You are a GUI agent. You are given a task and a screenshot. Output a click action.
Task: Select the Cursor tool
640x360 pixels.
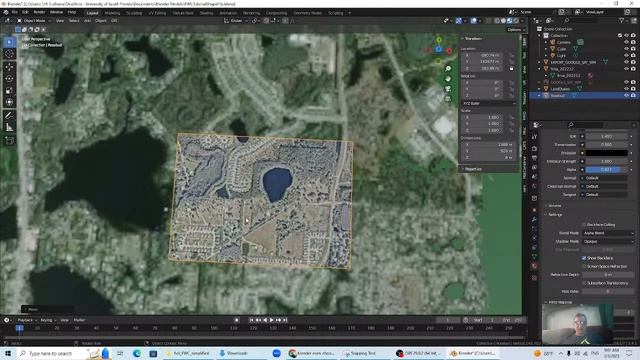click(10, 54)
